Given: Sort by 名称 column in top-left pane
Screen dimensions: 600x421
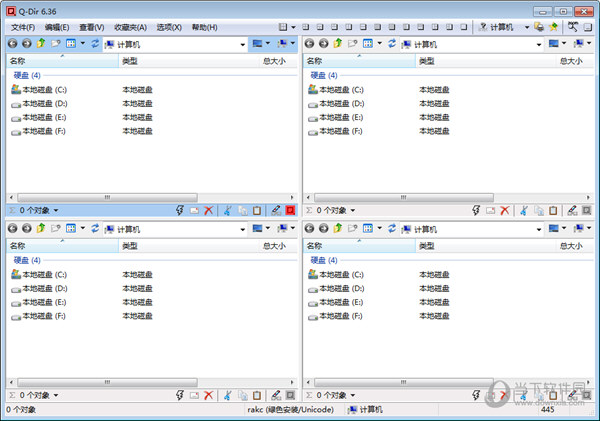Looking at the screenshot, I should pyautogui.click(x=62, y=61).
